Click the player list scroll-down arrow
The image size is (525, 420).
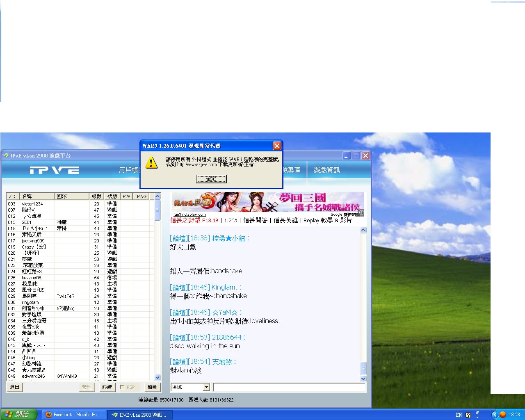click(x=157, y=377)
